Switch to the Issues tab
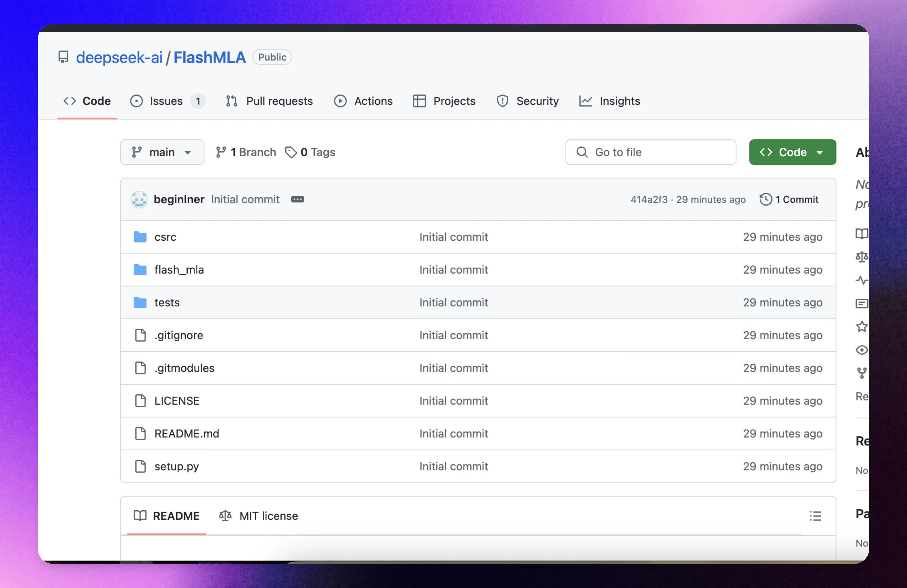Screen dimensions: 907x588 [167, 101]
